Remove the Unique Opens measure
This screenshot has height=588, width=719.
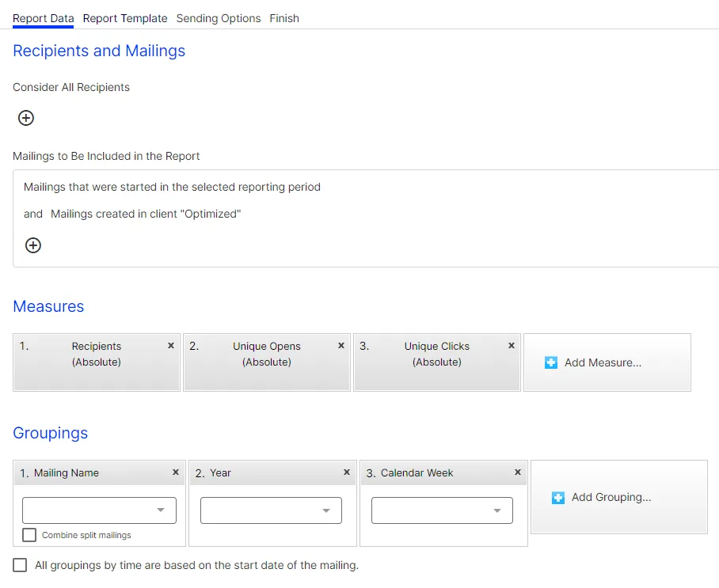tap(341, 346)
